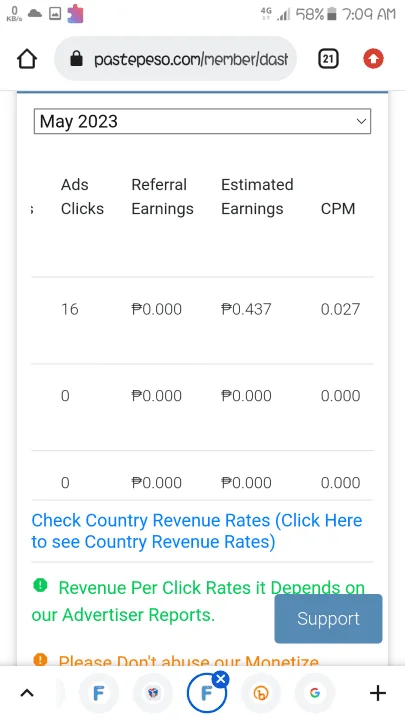Tap the pastepeso.com address bar

[175, 59]
